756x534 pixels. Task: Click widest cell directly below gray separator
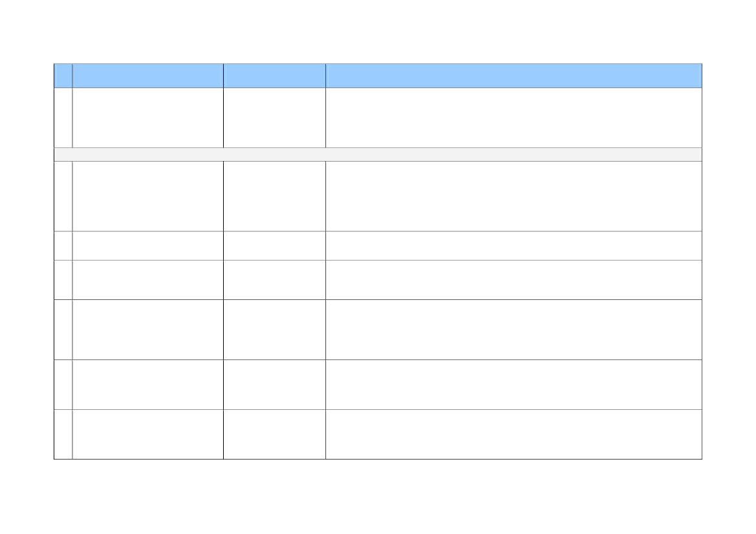coord(513,196)
